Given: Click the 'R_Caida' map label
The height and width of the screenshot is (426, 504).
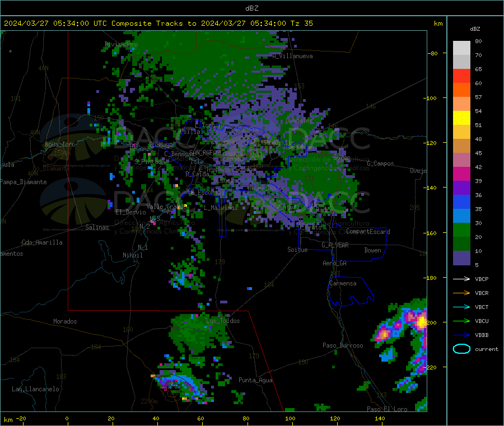Looking at the screenshot, I should point(197,174).
